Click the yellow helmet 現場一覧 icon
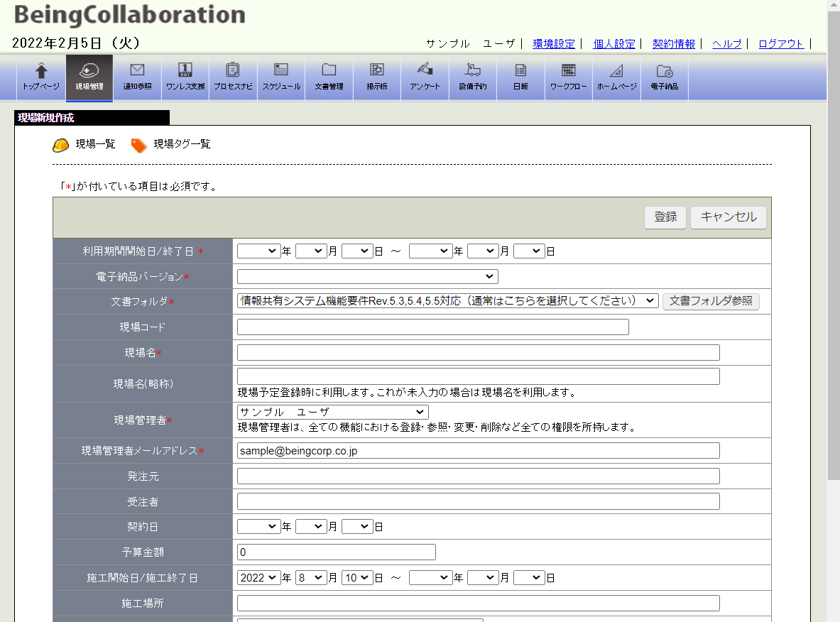Viewport: 840px width, 622px height. 60,145
